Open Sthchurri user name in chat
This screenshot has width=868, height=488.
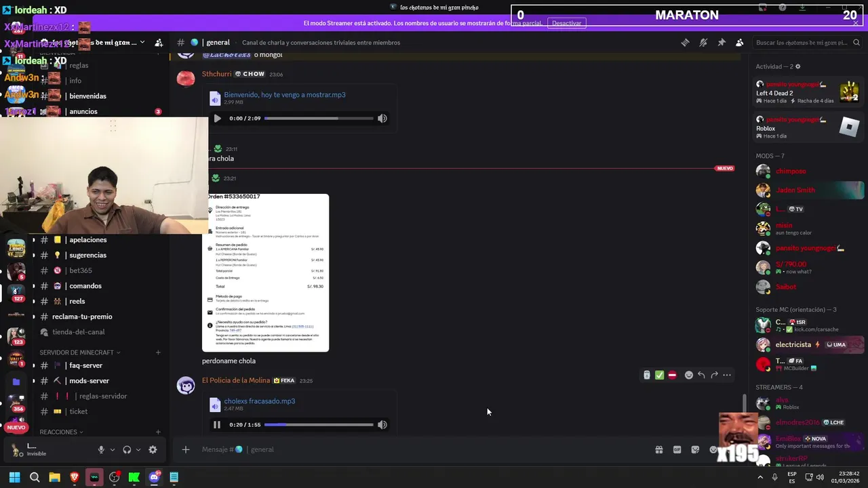coord(216,74)
